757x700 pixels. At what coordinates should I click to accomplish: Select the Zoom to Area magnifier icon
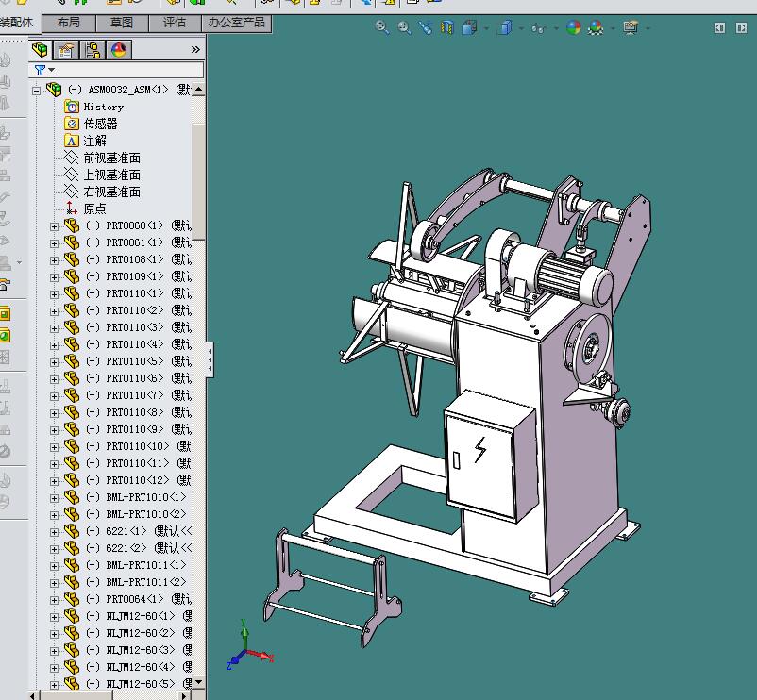(x=404, y=27)
